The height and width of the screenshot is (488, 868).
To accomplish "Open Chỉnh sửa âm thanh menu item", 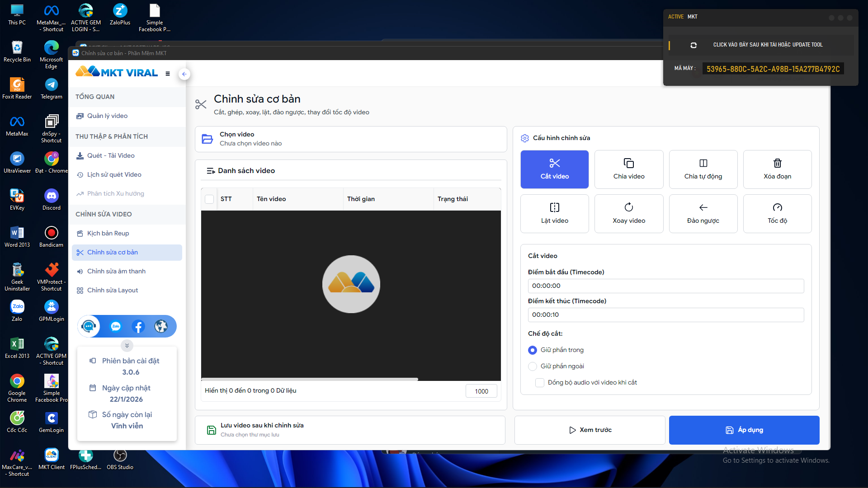I will (x=127, y=272).
